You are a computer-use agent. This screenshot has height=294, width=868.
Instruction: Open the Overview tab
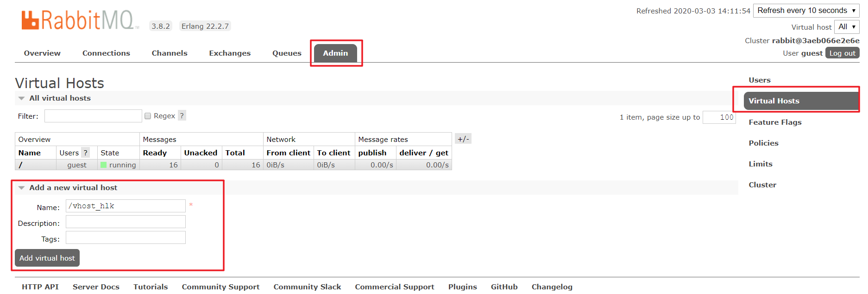point(42,53)
